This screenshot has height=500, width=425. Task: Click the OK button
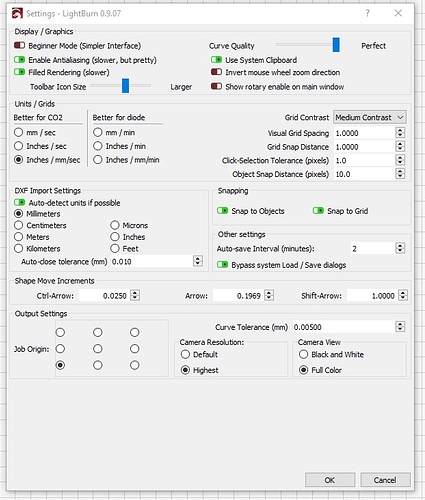pyautogui.click(x=330, y=480)
